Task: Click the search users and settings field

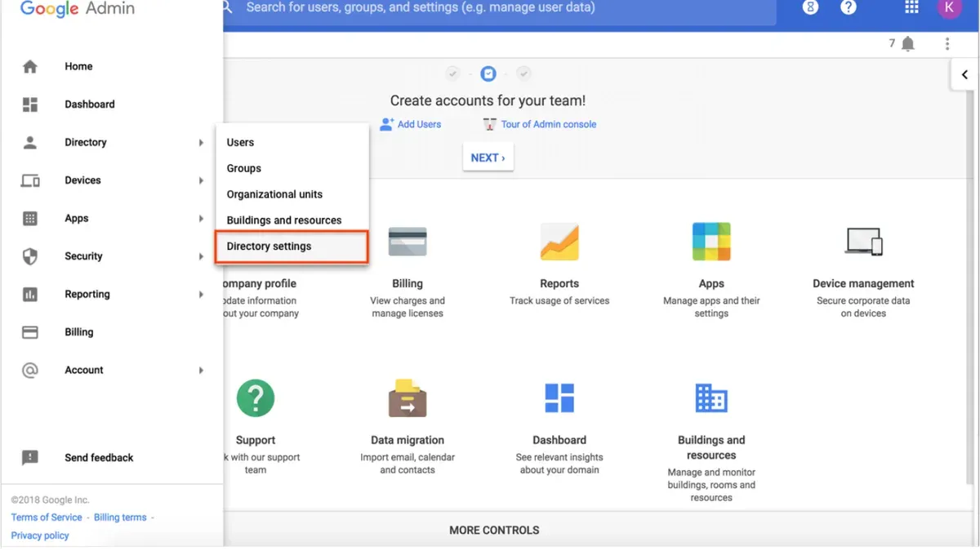Action: coord(498,8)
